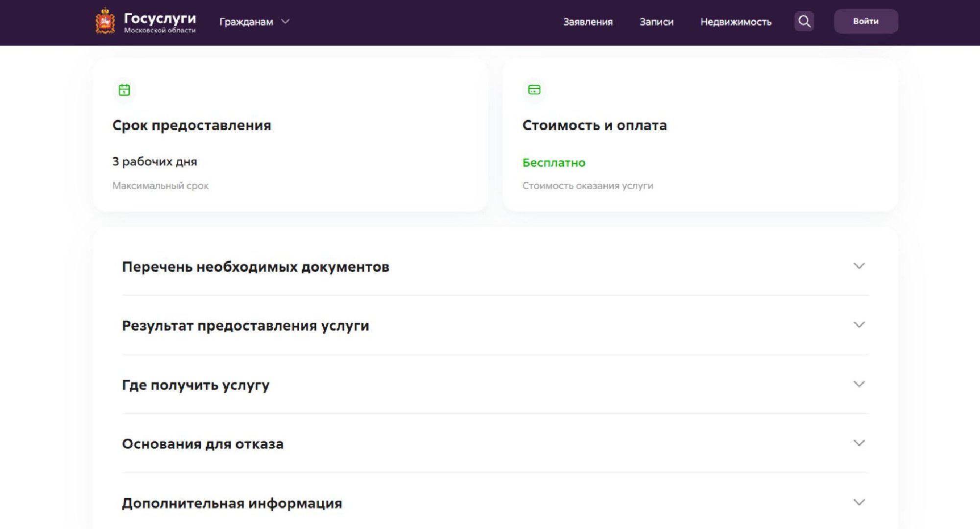Click the green payment card icon

pyautogui.click(x=534, y=90)
